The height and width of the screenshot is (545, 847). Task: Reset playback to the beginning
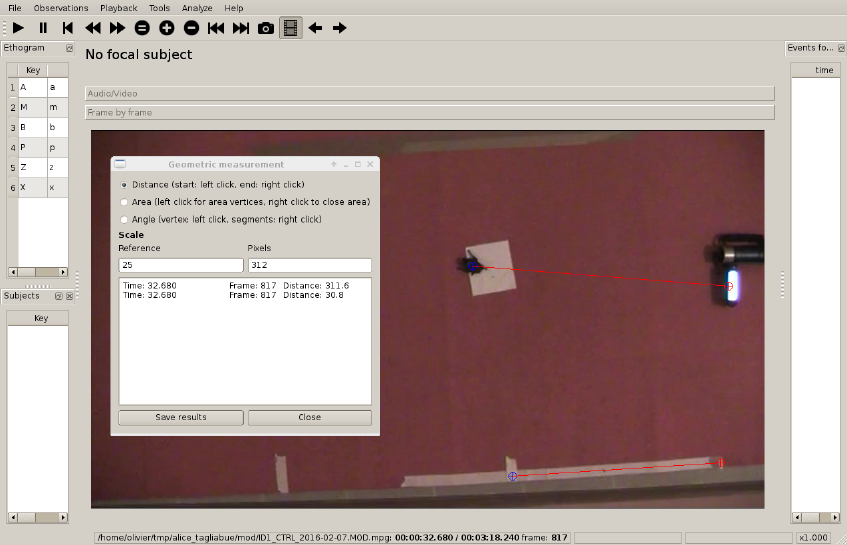(x=68, y=28)
